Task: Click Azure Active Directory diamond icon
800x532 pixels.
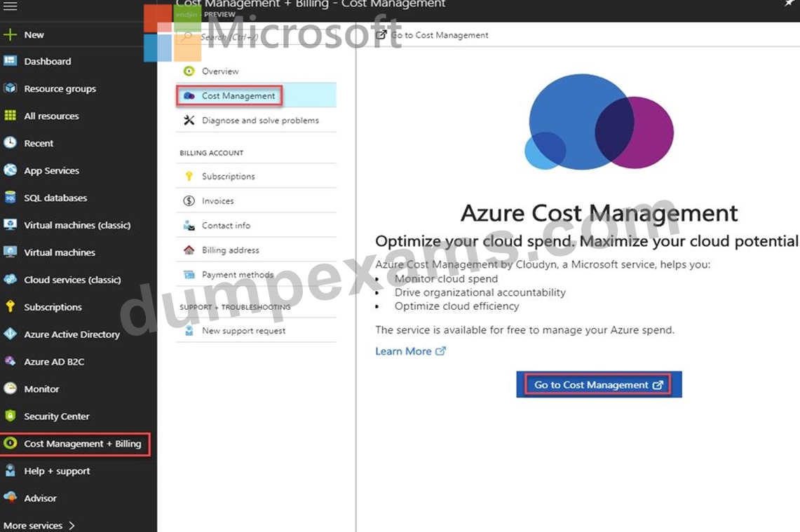Action: [x=11, y=334]
